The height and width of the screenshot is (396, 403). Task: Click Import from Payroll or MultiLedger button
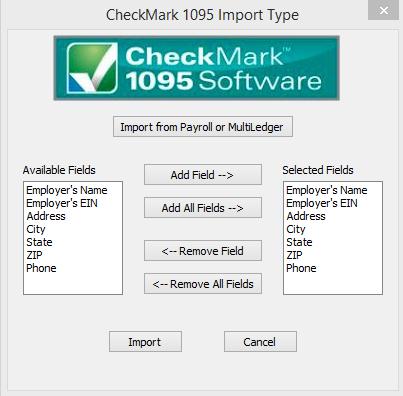(203, 127)
